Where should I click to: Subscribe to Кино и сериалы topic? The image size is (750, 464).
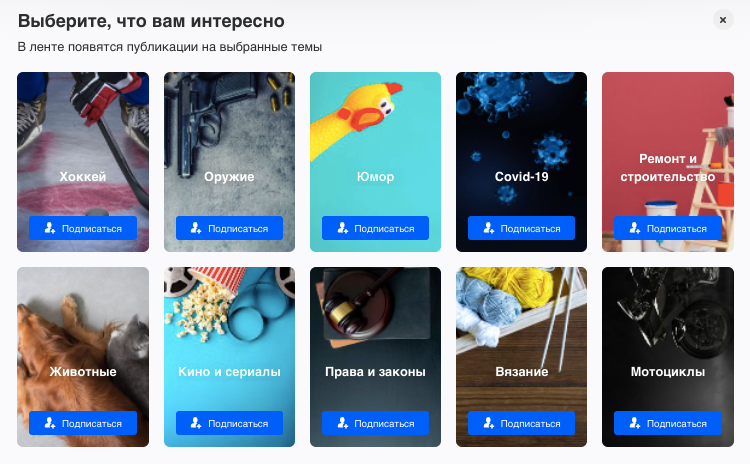[x=229, y=423]
